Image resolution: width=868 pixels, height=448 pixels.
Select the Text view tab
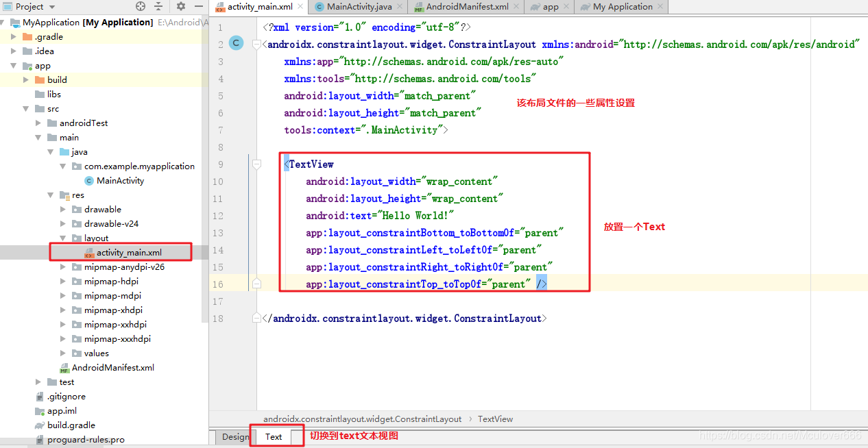pos(274,437)
